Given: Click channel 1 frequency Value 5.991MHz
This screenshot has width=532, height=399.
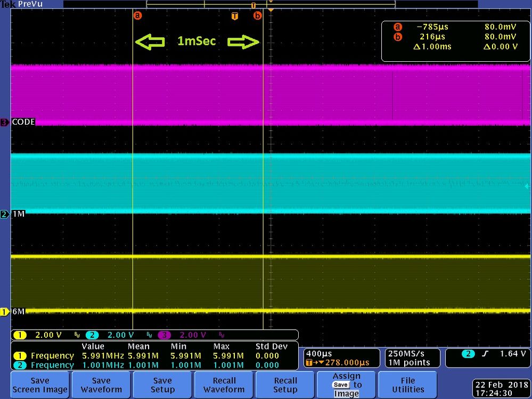Looking at the screenshot, I should (103, 356).
